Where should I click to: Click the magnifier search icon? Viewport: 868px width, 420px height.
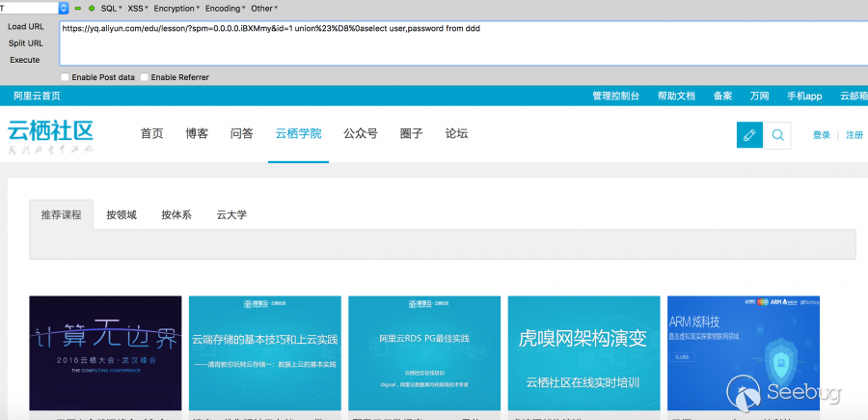click(x=777, y=135)
